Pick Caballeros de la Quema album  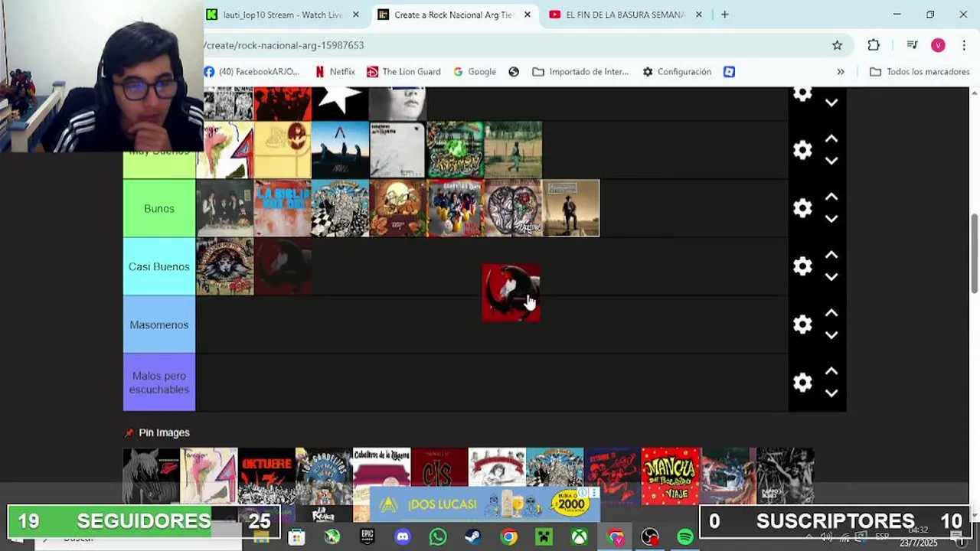[x=381, y=467]
